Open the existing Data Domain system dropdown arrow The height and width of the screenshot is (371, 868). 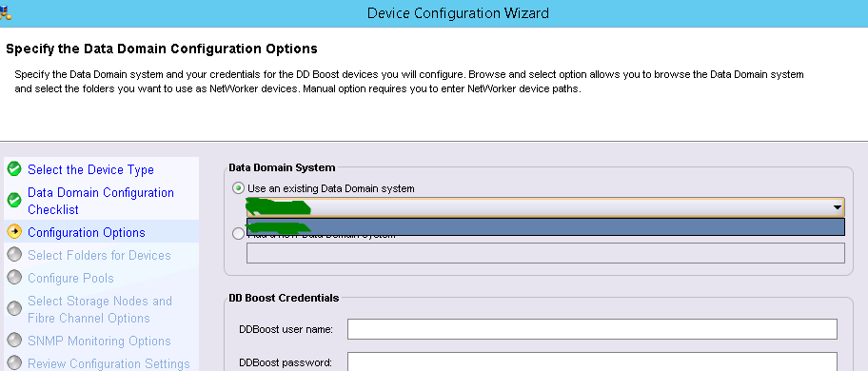[837, 208]
